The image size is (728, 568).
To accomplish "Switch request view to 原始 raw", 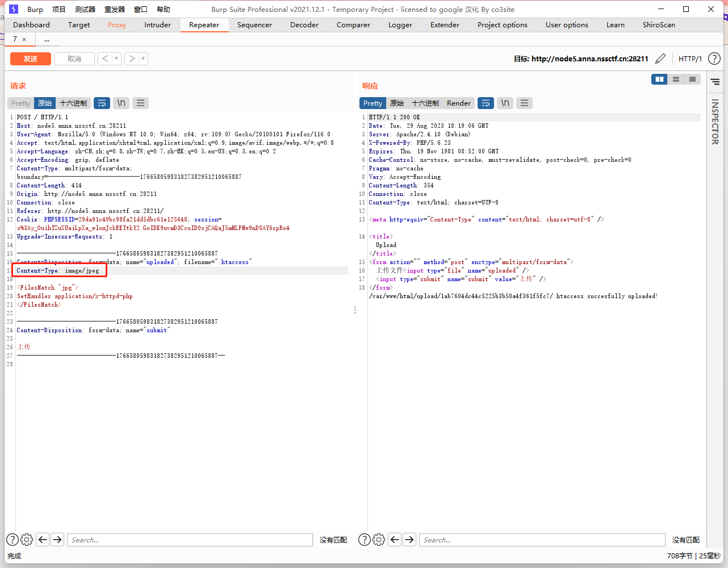I will (45, 103).
